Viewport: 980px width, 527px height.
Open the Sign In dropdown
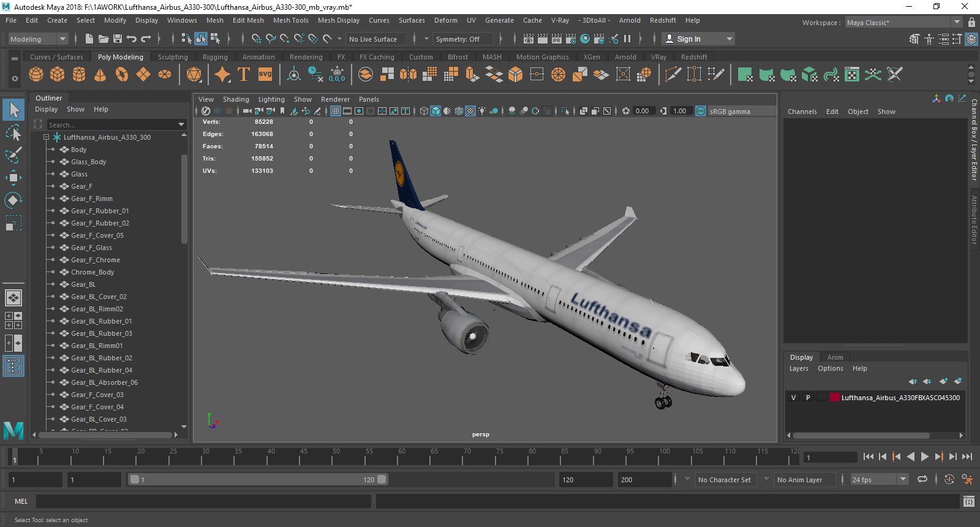[699, 39]
